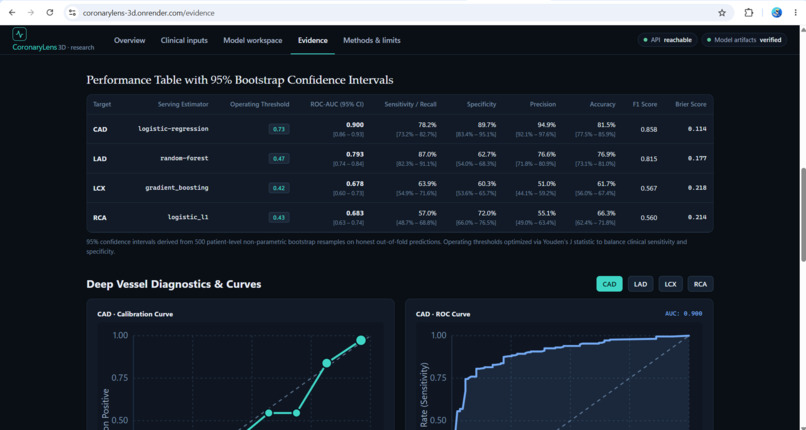Click Deep Vessel Diagnostics & Curves heading
Image resolution: width=806 pixels, height=430 pixels.
tap(174, 284)
